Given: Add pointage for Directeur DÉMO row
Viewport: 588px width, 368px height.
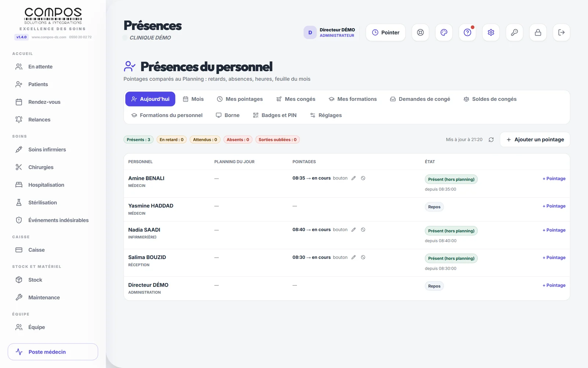Looking at the screenshot, I should click(x=554, y=285).
